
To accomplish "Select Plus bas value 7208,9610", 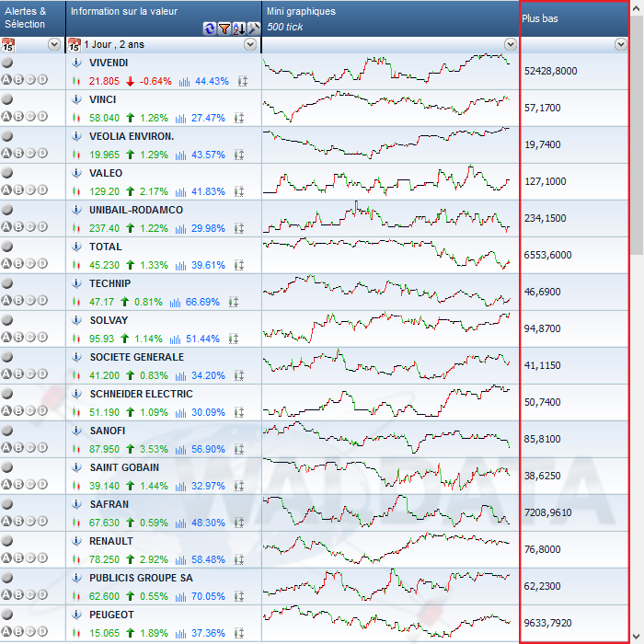I will point(547,512).
